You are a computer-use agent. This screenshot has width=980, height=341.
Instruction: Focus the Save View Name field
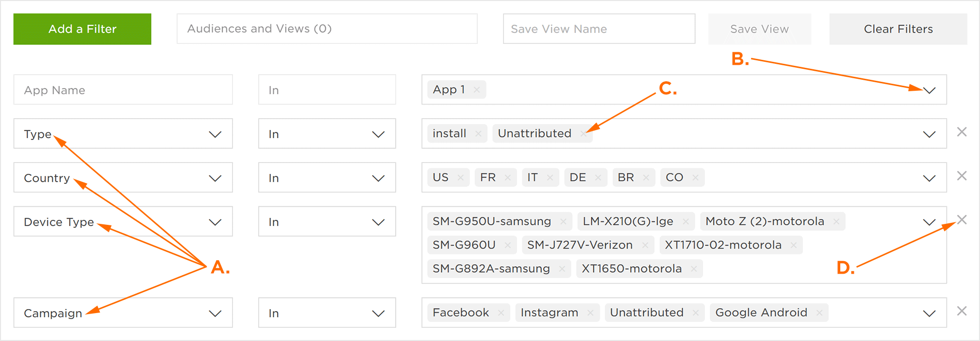pos(599,29)
